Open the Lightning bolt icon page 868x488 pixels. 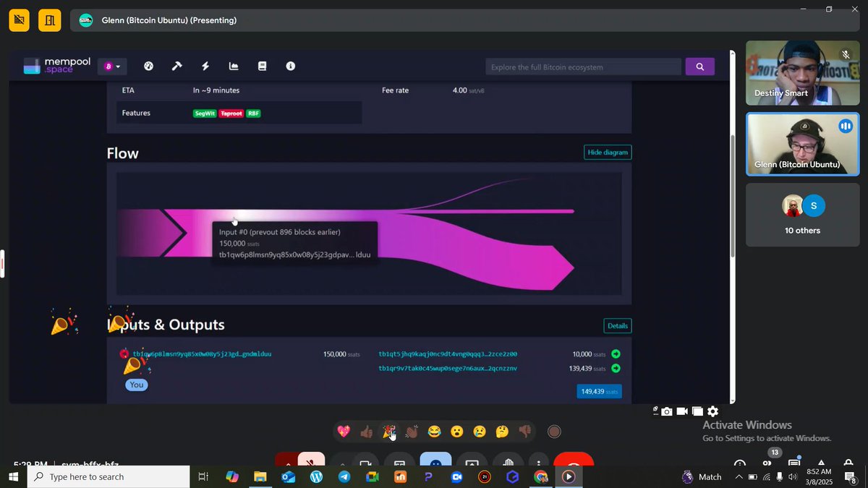(x=205, y=66)
